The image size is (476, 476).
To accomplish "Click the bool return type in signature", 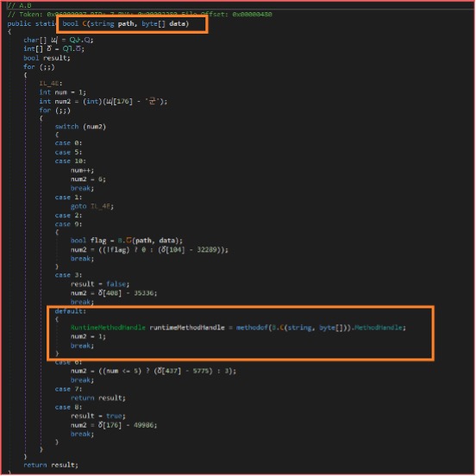I will 71,23.
